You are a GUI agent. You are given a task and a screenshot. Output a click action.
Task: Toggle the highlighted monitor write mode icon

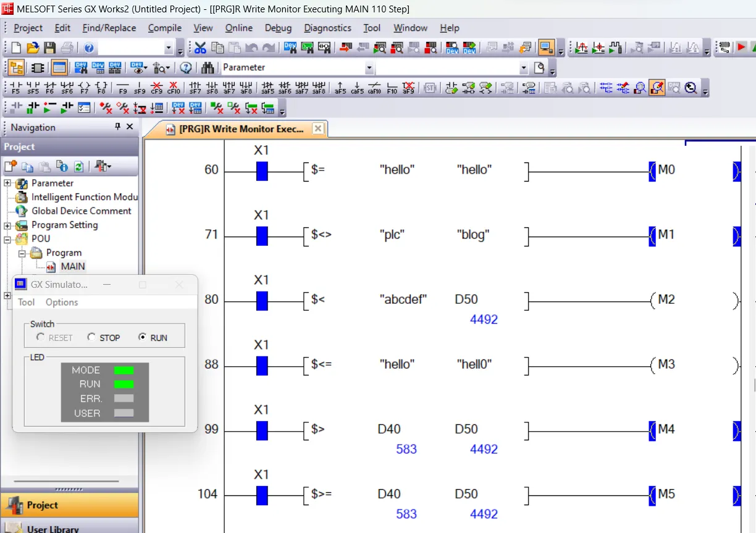tap(657, 88)
